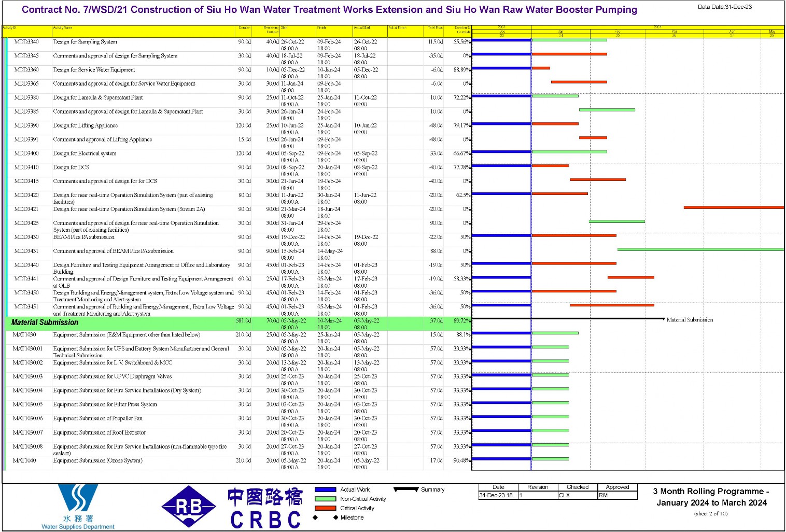Screen dimensions: 786x532
Task: Click the Data Date 31-Dec-23 text
Action: point(724,7)
